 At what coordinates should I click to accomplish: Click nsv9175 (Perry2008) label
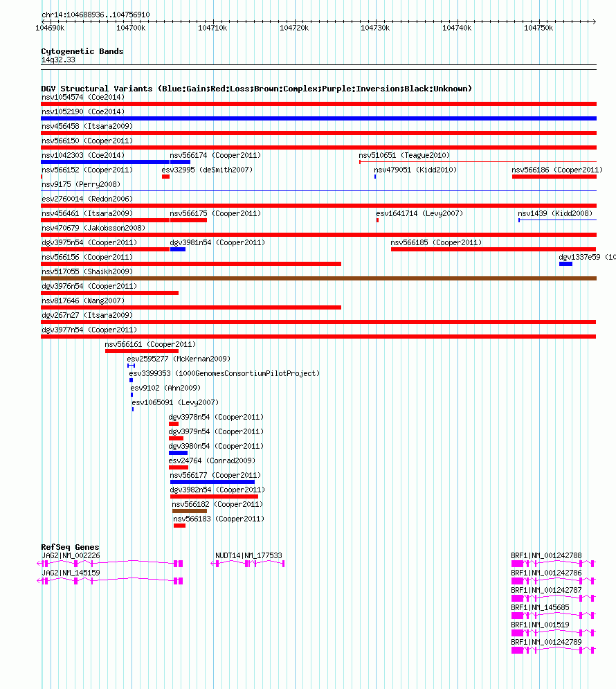pyautogui.click(x=81, y=184)
